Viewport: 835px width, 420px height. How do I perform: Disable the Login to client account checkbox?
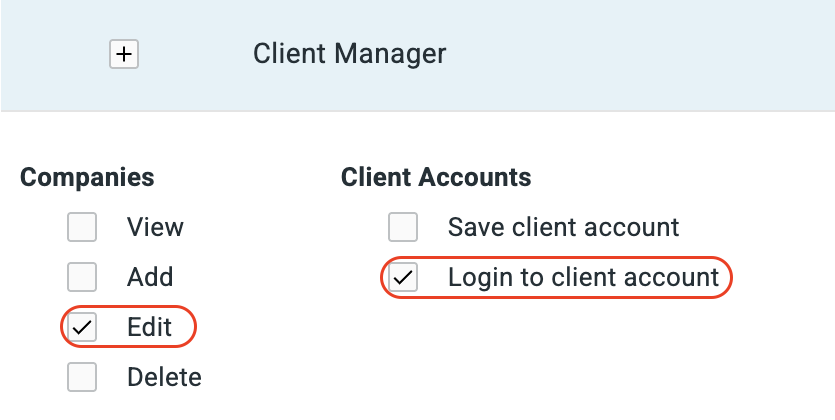[x=403, y=277]
